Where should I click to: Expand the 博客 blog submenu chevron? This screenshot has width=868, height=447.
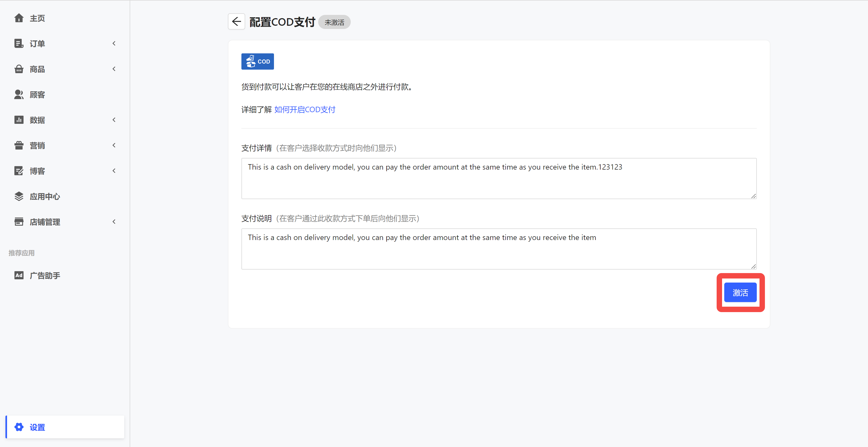point(114,171)
